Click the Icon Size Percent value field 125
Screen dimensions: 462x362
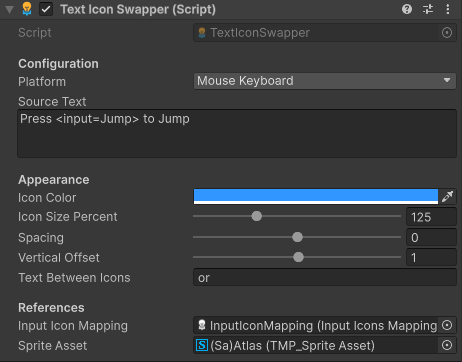coord(431,217)
